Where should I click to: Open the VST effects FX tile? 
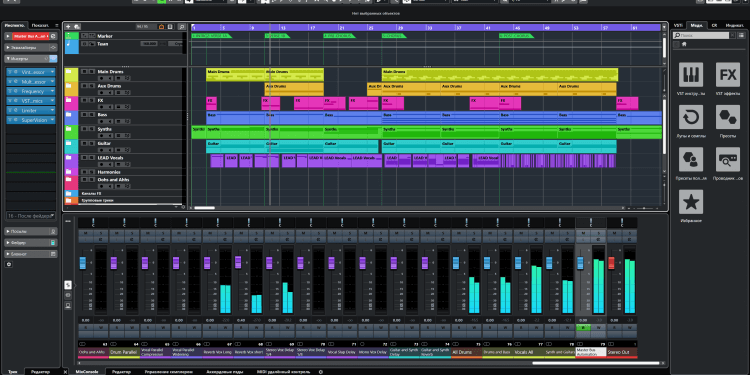coord(728,75)
